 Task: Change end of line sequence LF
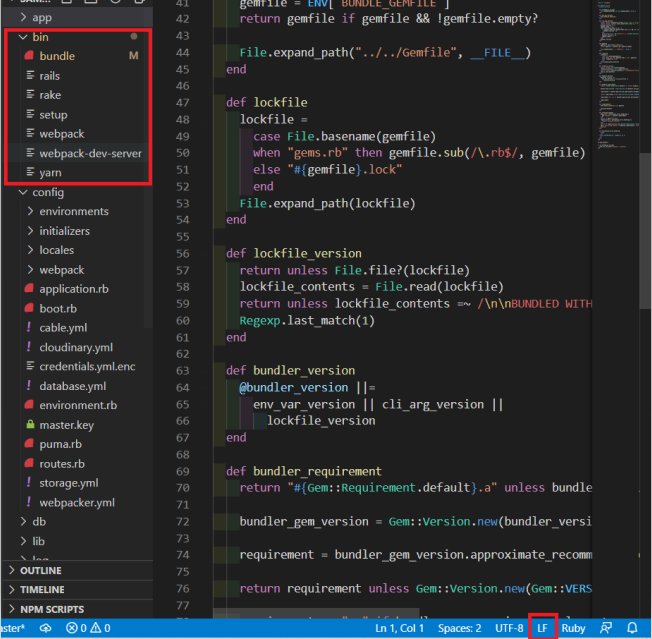point(542,628)
